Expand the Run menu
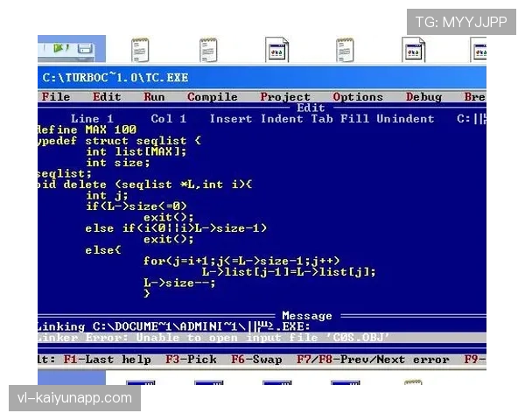 (x=154, y=97)
